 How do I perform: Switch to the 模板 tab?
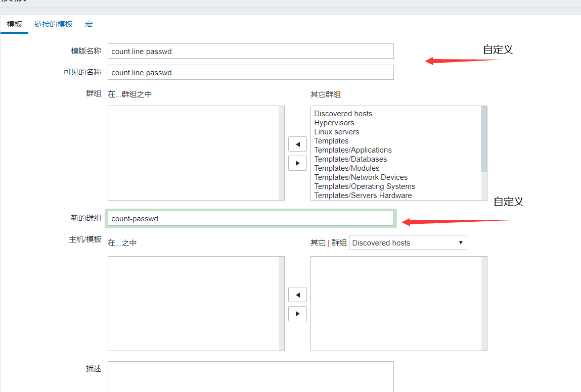click(x=15, y=24)
